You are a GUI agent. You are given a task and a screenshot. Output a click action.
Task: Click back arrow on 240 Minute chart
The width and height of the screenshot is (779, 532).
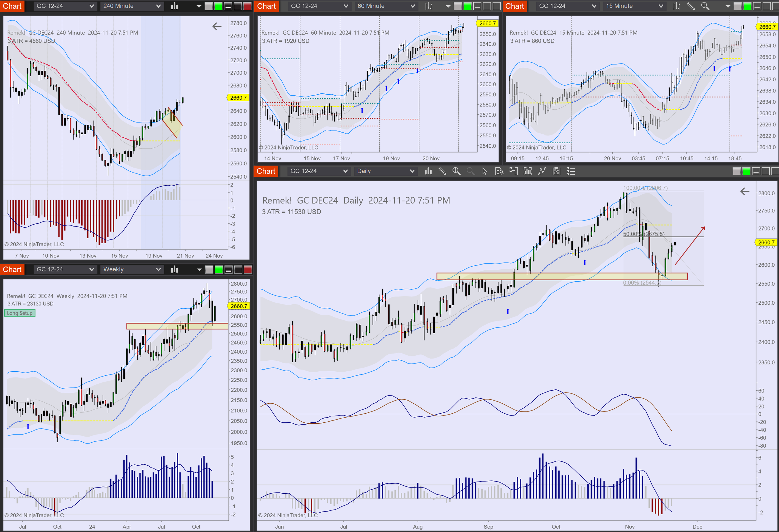click(x=217, y=26)
